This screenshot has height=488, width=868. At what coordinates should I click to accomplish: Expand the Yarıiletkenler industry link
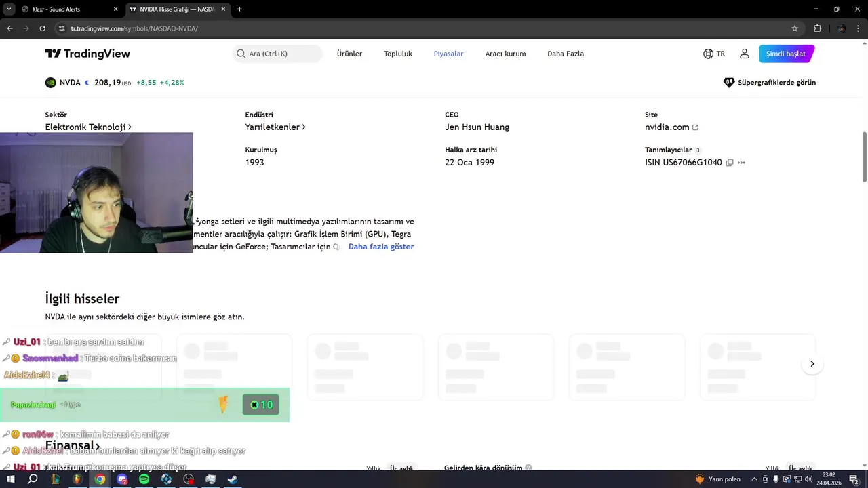[x=275, y=127]
